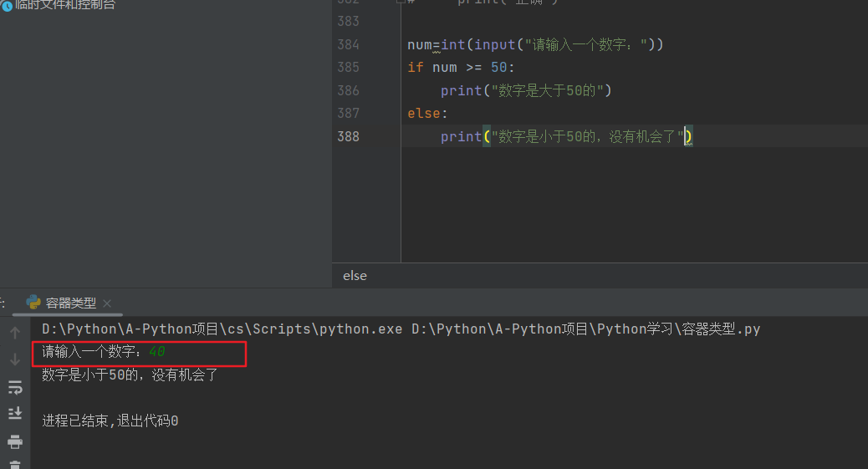Click the 'else:' code line
This screenshot has width=868, height=469.
(427, 114)
